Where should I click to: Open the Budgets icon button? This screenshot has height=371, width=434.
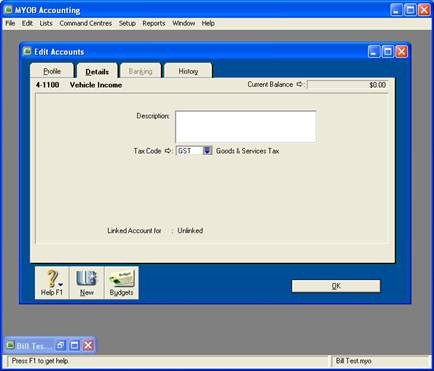click(x=121, y=282)
